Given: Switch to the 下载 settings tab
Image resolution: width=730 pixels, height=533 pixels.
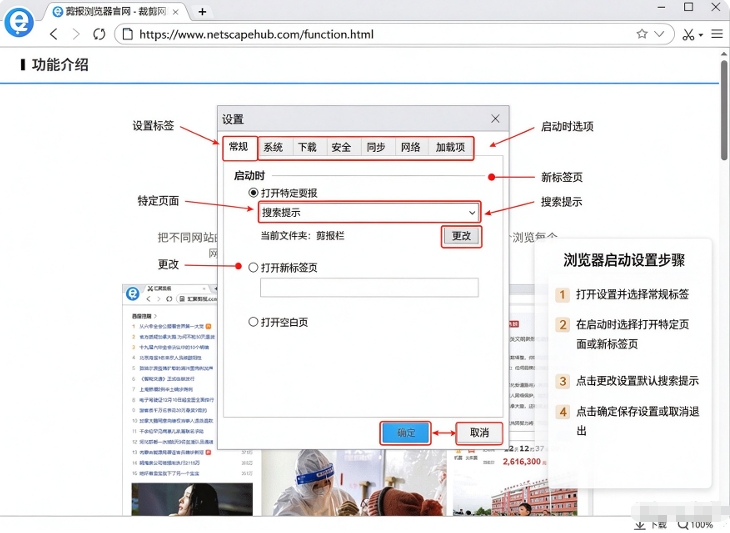Looking at the screenshot, I should 307,148.
